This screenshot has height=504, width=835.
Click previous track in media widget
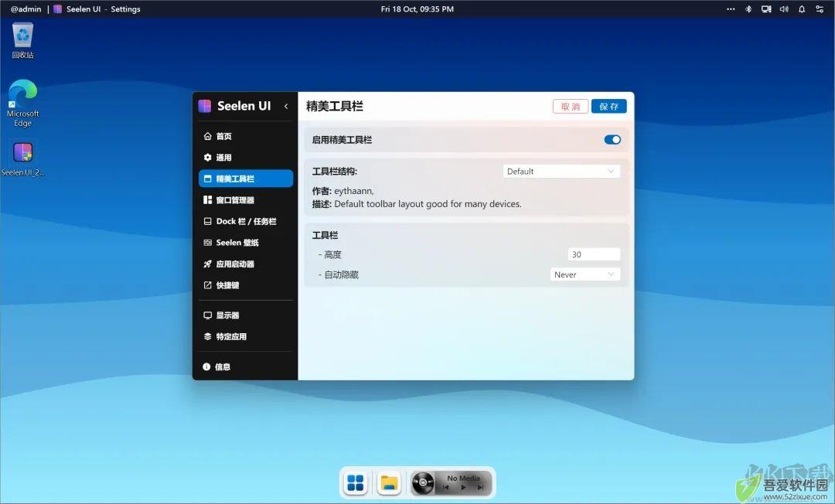click(446, 488)
